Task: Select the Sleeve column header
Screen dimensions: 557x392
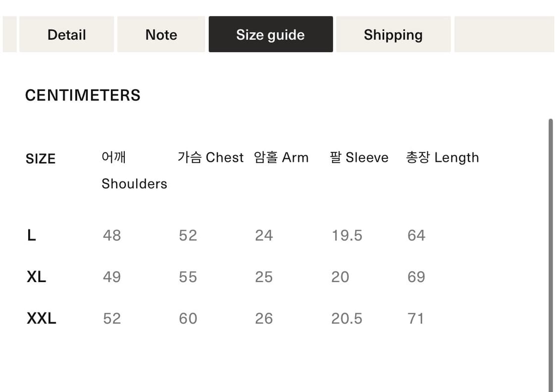Action: click(x=358, y=157)
